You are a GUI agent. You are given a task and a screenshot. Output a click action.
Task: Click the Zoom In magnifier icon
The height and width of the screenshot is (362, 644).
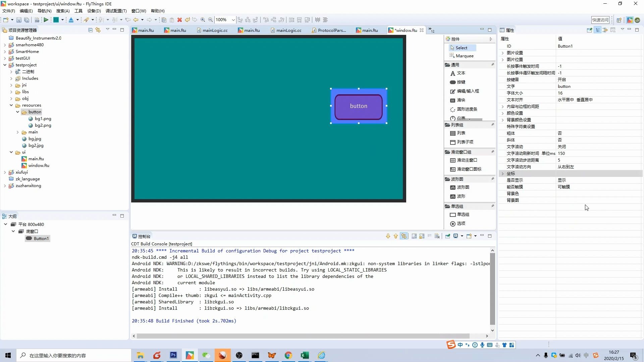[203, 20]
